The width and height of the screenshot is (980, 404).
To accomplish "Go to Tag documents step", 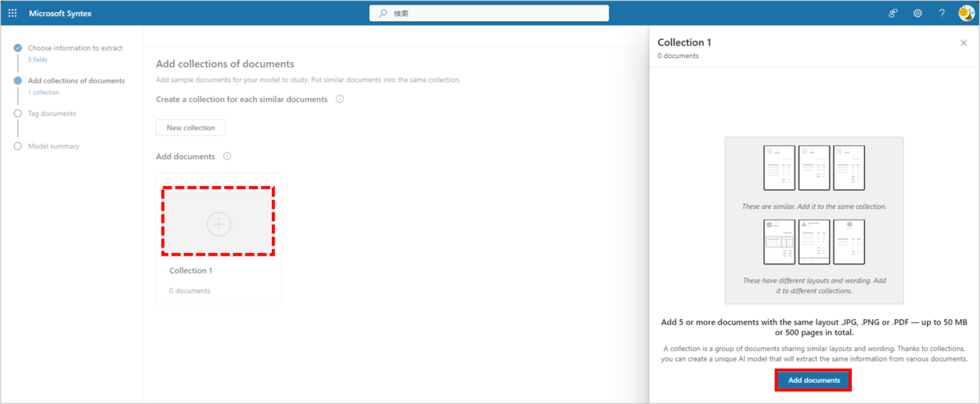I will tap(51, 113).
